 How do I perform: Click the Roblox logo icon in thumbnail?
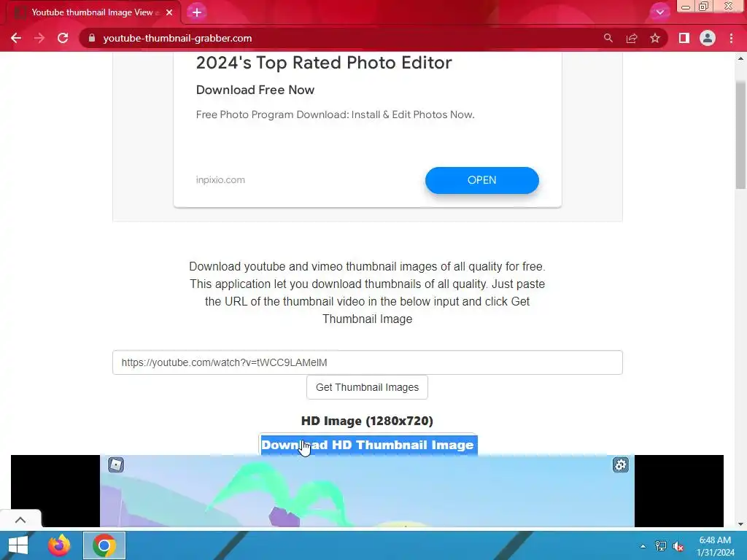click(116, 464)
